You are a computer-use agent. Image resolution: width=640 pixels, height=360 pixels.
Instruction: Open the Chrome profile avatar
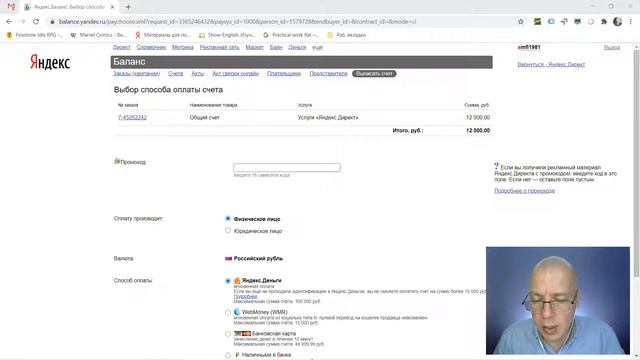coord(618,22)
